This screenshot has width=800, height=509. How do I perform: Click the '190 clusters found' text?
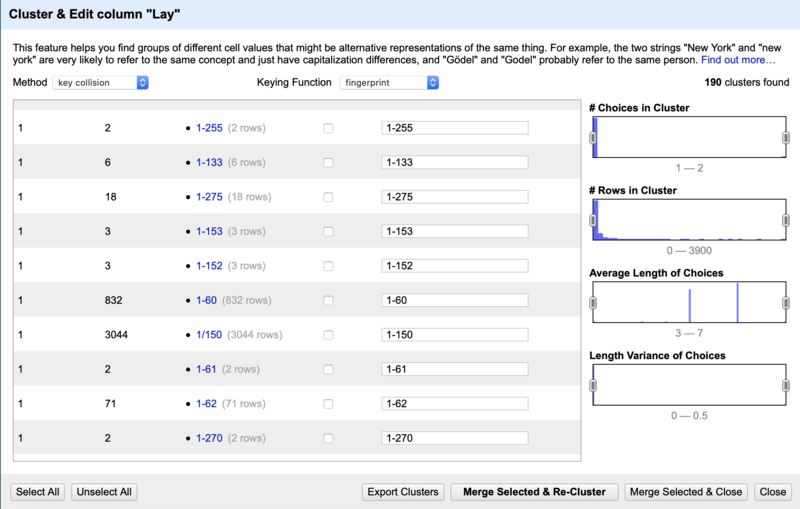click(x=747, y=83)
